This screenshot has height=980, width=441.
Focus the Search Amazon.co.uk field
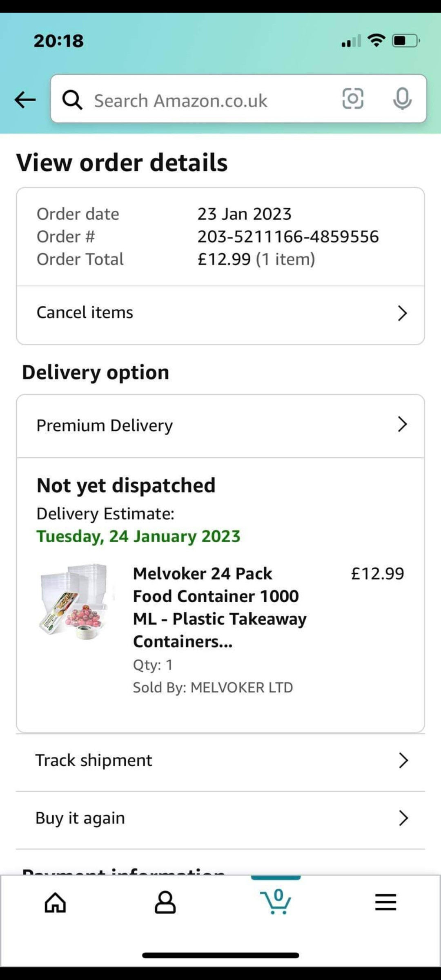[x=204, y=100]
